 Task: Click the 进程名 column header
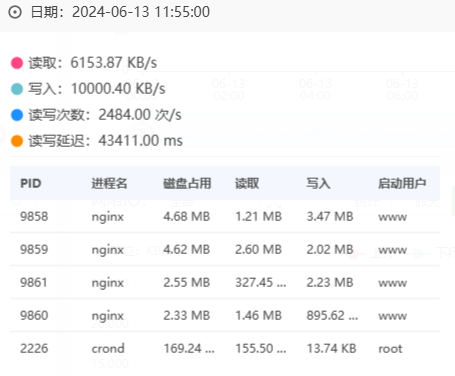[x=109, y=183]
